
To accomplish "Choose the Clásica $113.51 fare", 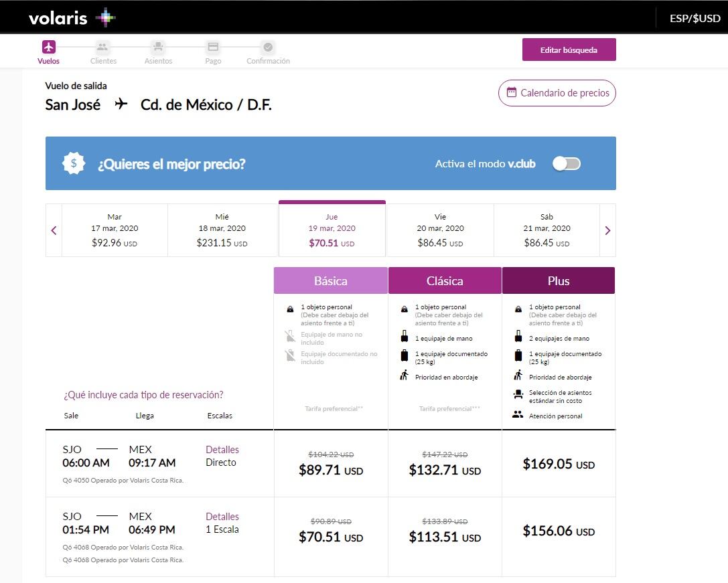I will (x=445, y=537).
